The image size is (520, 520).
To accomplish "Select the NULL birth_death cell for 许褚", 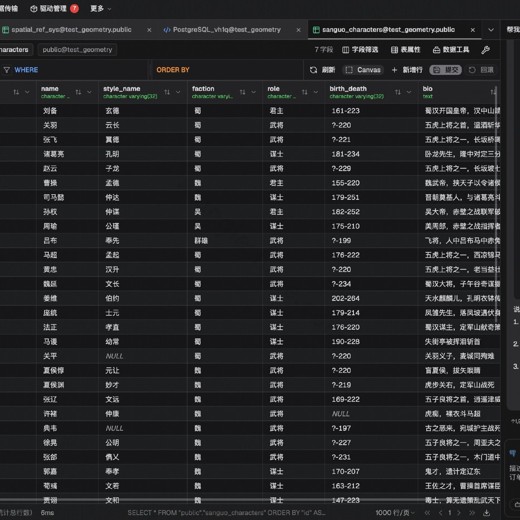I will pos(371,414).
